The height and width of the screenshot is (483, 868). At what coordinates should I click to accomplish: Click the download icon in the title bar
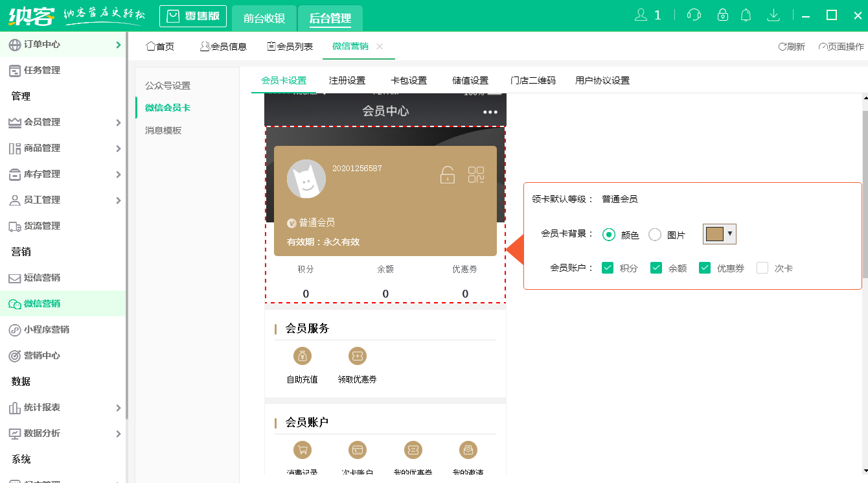tap(773, 14)
